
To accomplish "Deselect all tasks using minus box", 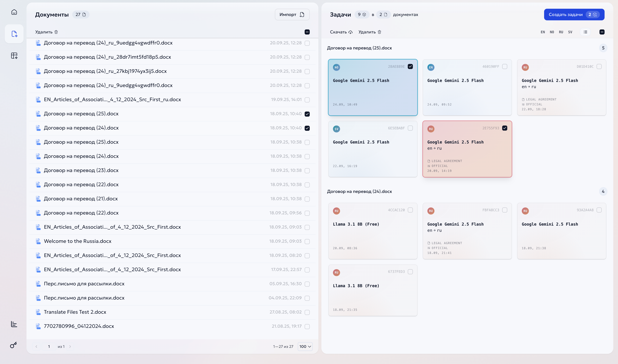I will (602, 32).
